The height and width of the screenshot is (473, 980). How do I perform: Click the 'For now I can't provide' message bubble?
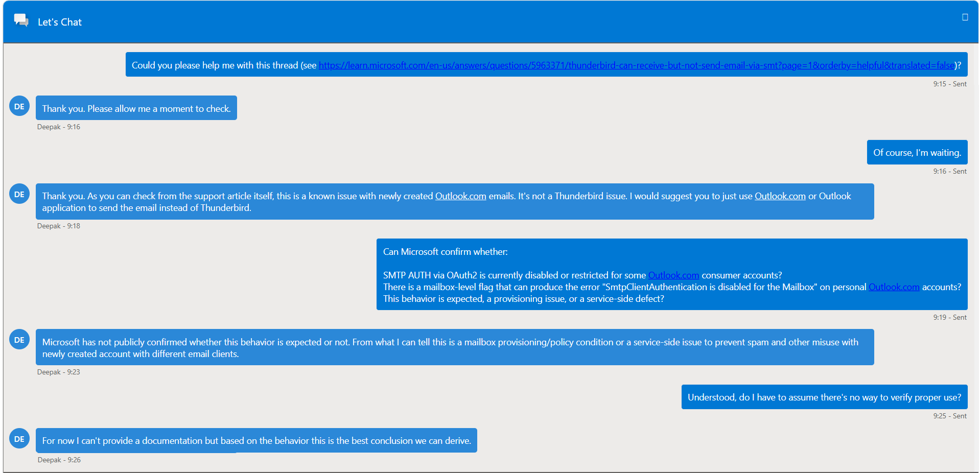[256, 440]
